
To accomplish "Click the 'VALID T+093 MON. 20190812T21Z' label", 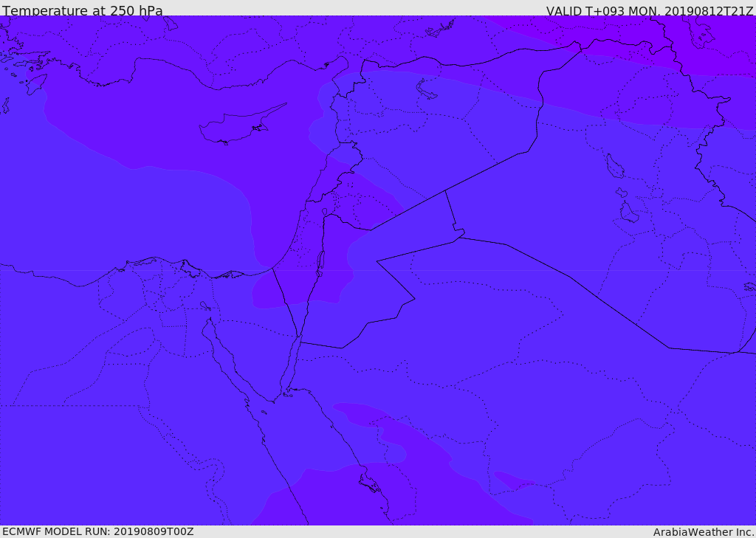I will coord(650,10).
